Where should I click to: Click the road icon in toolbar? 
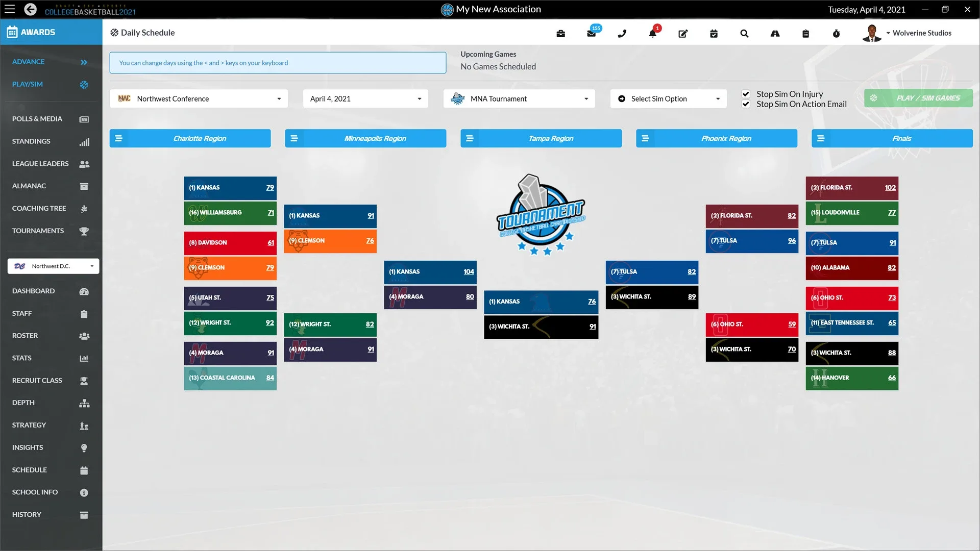[x=775, y=34]
